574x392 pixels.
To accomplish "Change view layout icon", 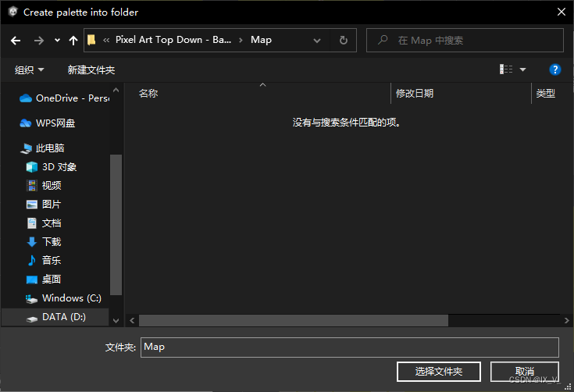I will (506, 69).
